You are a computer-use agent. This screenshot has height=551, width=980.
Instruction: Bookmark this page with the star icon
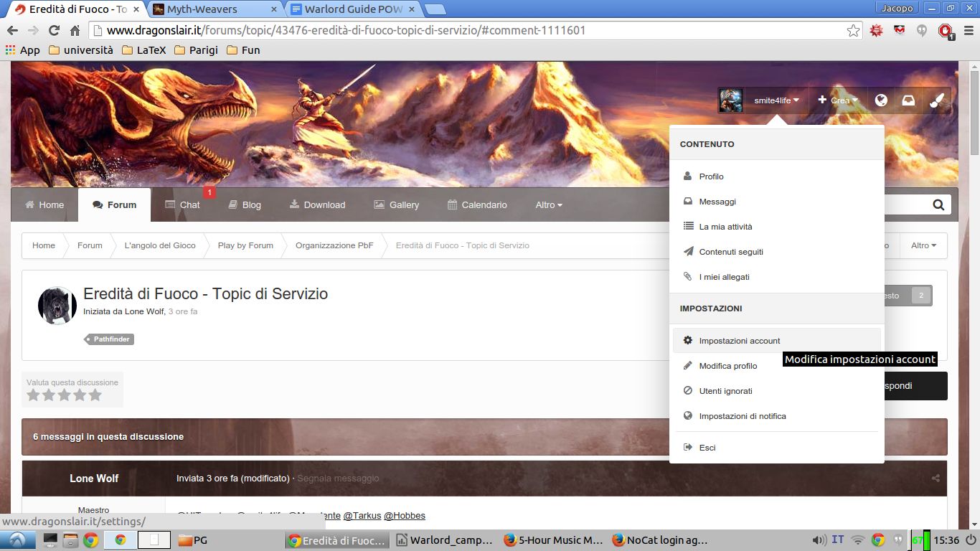point(853,31)
